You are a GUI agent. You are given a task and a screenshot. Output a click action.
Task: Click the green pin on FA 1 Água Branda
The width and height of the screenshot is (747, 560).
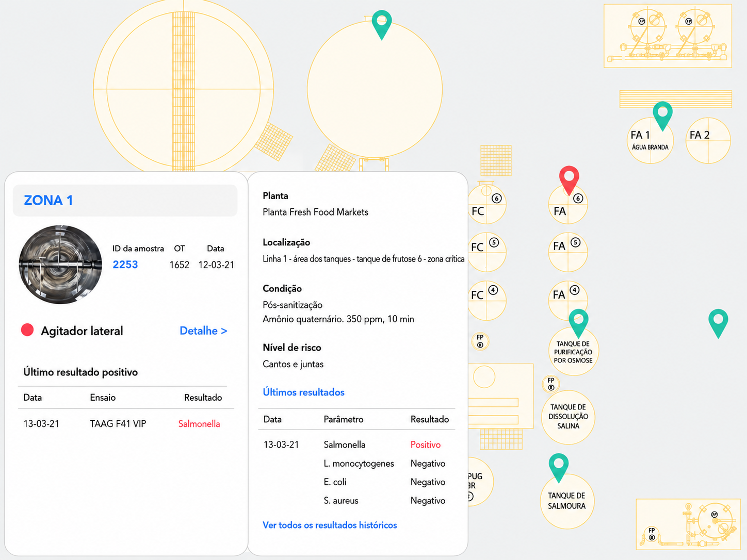click(662, 116)
